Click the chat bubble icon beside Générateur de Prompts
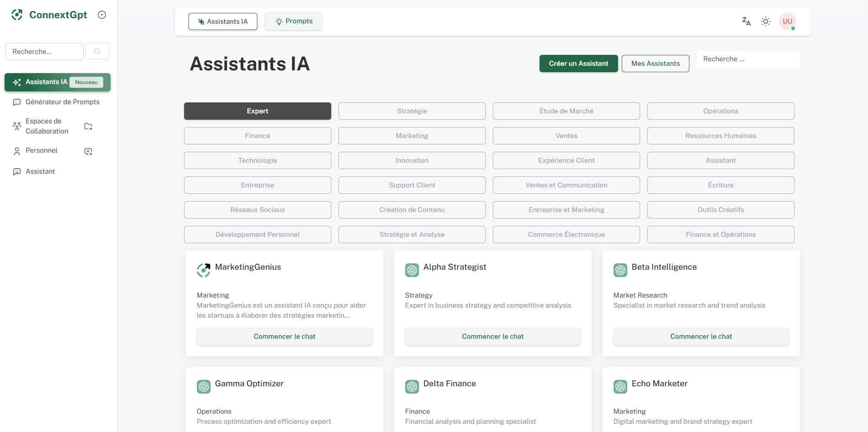This screenshot has width=868, height=432. coord(17,102)
